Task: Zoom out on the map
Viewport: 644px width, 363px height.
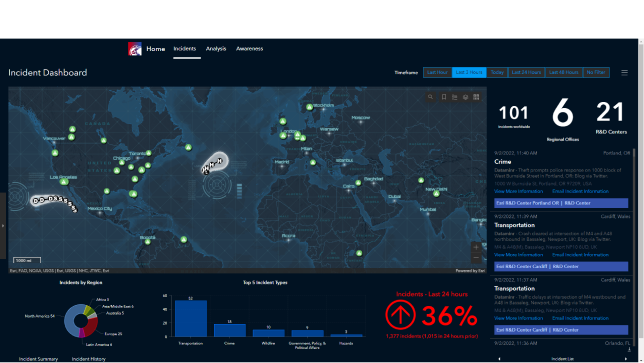Action: tap(476, 258)
